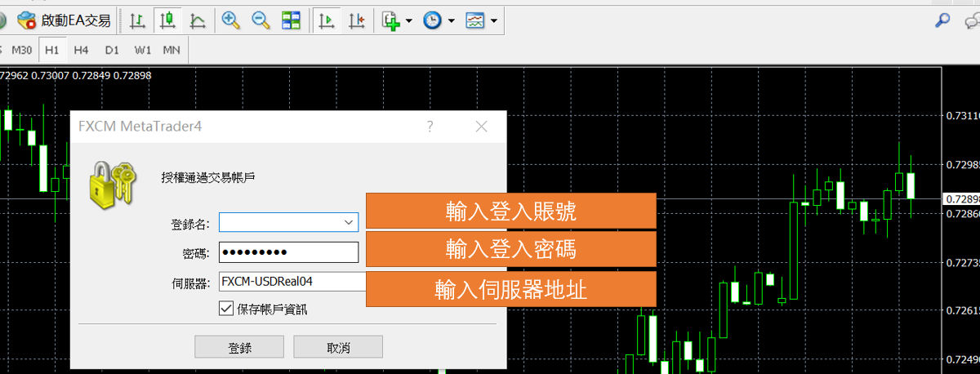Click the 登錄 login button

tap(239, 347)
